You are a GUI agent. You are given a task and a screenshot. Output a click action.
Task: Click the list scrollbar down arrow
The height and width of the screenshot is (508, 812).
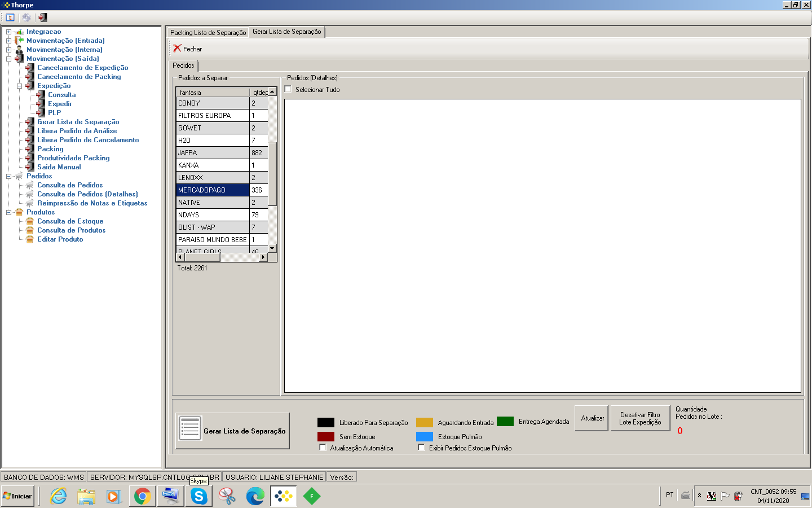pos(272,248)
